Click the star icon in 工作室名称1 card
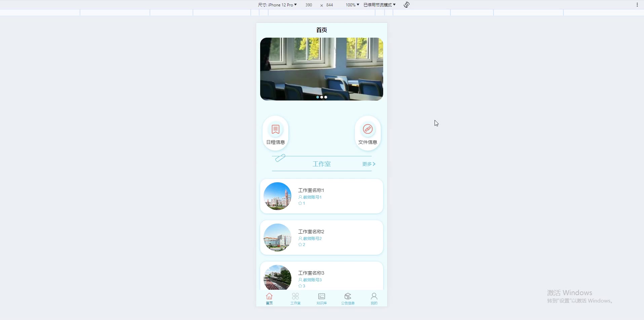Screen dimensions: 644x320 300,203
